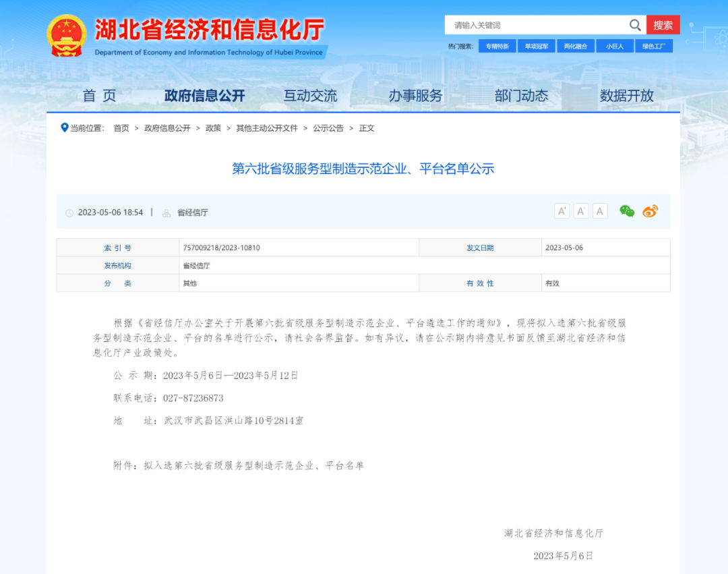Click the magnifying glass search icon

[634, 24]
